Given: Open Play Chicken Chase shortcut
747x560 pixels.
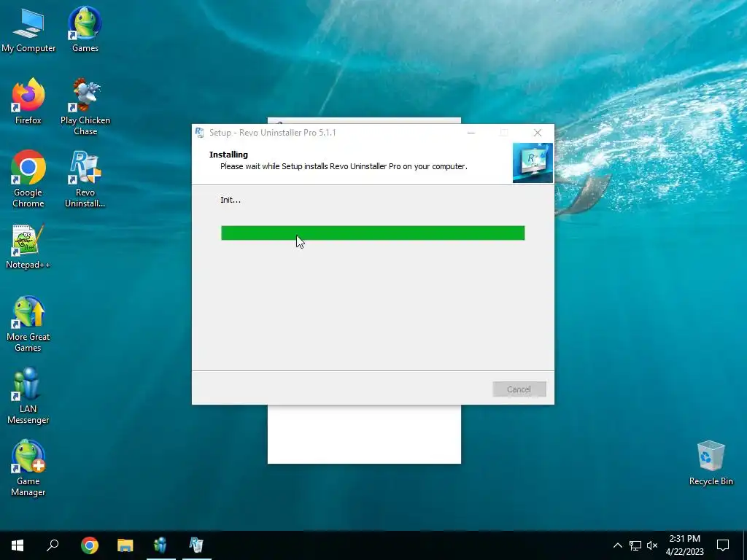Looking at the screenshot, I should click(85, 106).
